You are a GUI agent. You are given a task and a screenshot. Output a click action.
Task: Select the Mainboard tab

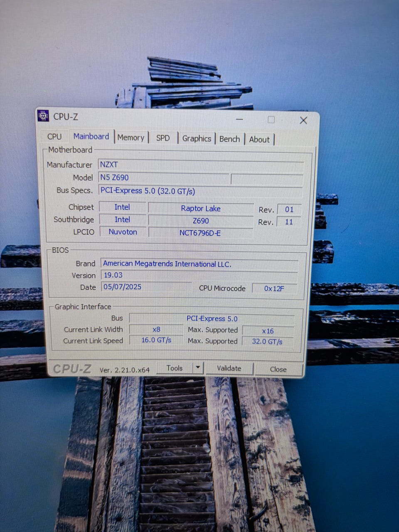(91, 136)
